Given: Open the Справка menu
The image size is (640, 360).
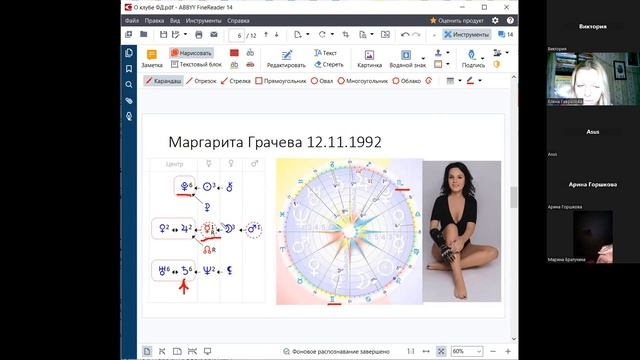Looking at the screenshot, I should click(238, 20).
